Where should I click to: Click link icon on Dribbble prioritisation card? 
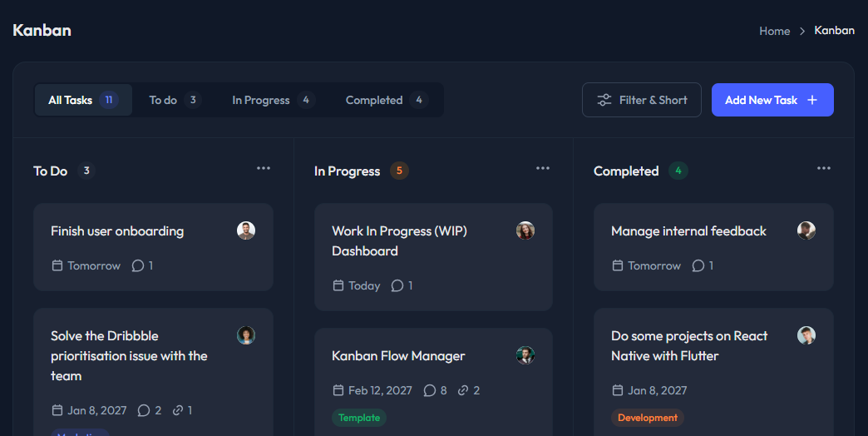[x=177, y=410]
